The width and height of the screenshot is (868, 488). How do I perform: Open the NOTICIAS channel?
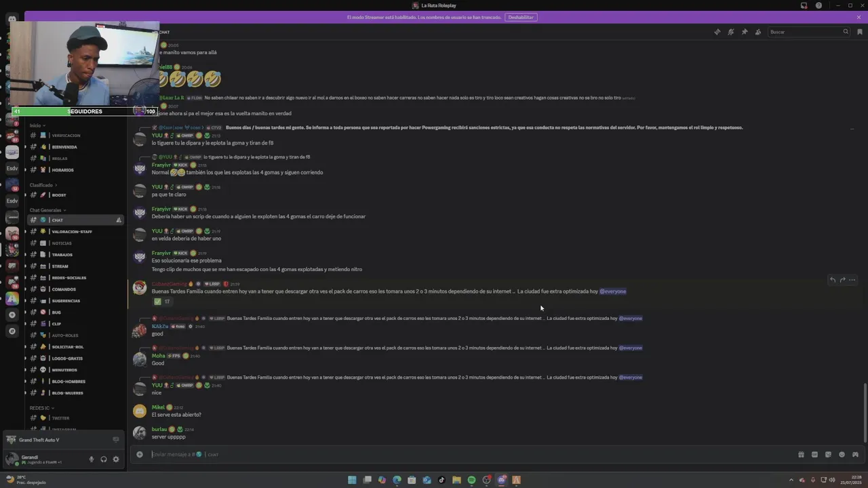[75, 243]
